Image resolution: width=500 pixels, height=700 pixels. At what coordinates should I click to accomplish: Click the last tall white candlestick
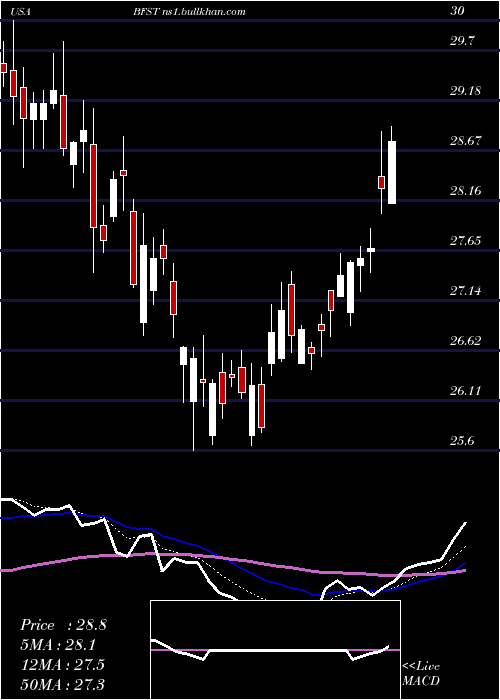pos(392,172)
